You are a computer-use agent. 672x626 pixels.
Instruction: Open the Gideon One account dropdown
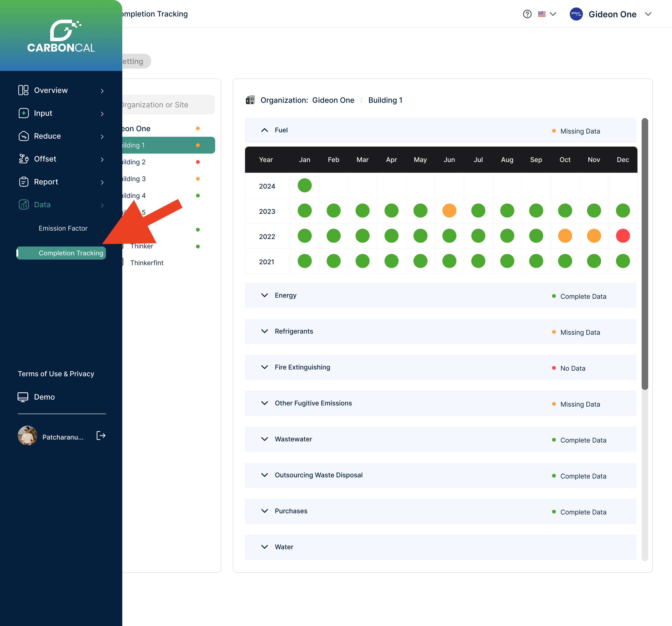tap(648, 14)
